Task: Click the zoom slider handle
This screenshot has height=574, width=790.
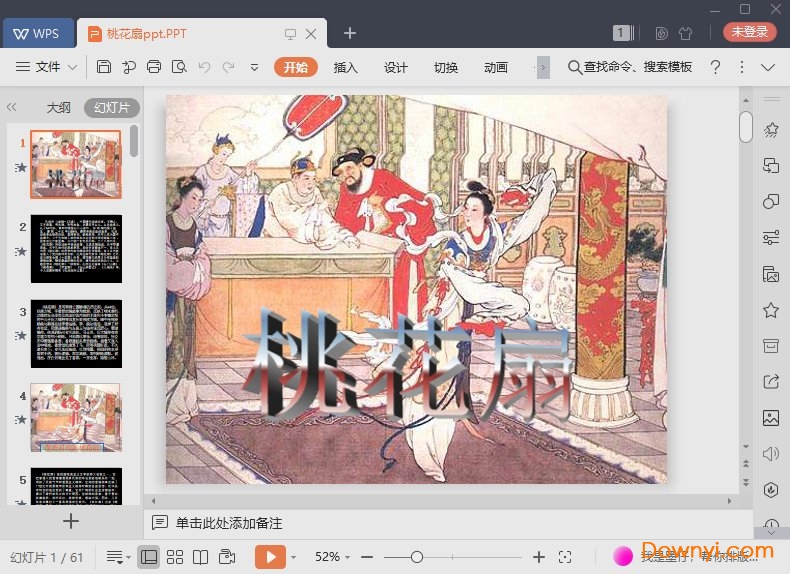Action: tap(417, 557)
